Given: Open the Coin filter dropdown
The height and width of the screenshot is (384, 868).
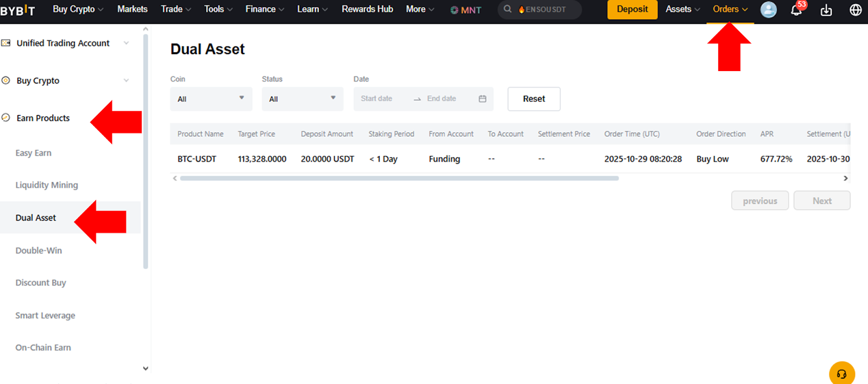Looking at the screenshot, I should 211,99.
